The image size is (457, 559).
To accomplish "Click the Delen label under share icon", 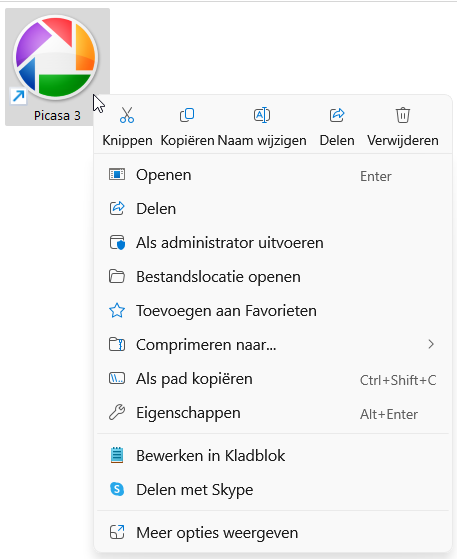I will pos(337,140).
